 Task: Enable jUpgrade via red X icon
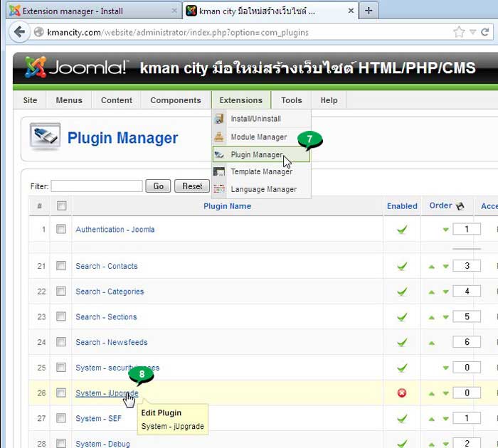(x=402, y=393)
